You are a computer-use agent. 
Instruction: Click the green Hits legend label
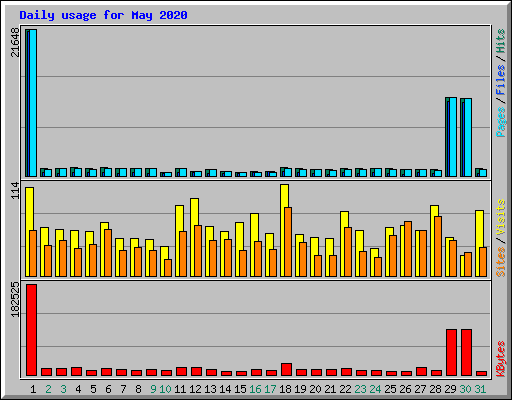(500, 41)
